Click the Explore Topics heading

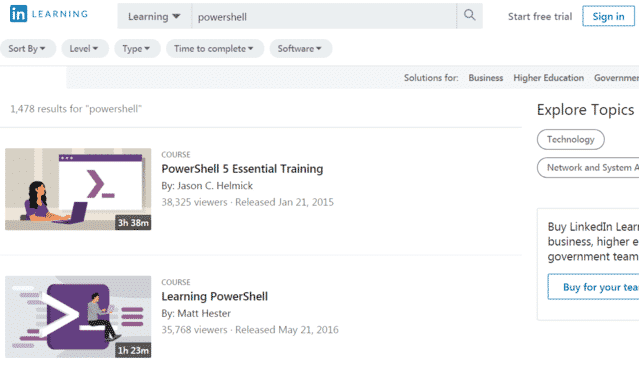click(x=585, y=110)
